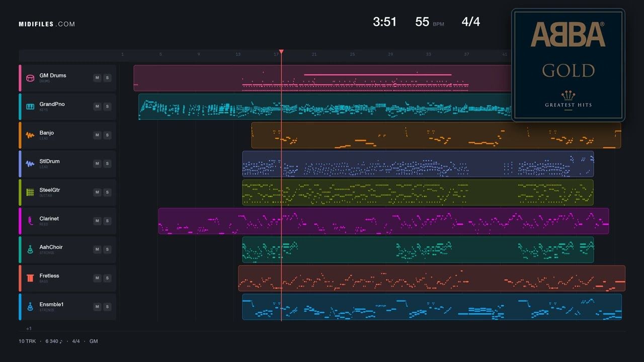
Task: Open the MIDIFILES.COM logo link
Action: (47, 24)
